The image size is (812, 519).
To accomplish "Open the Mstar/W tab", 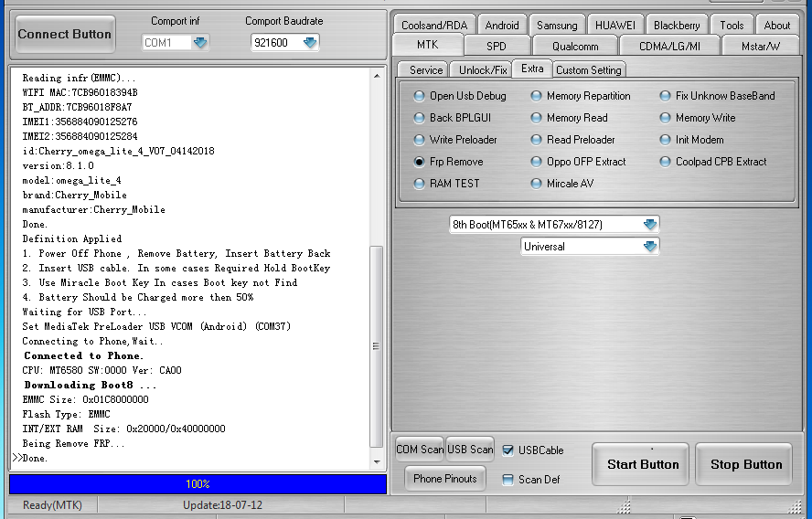I will pyautogui.click(x=760, y=46).
